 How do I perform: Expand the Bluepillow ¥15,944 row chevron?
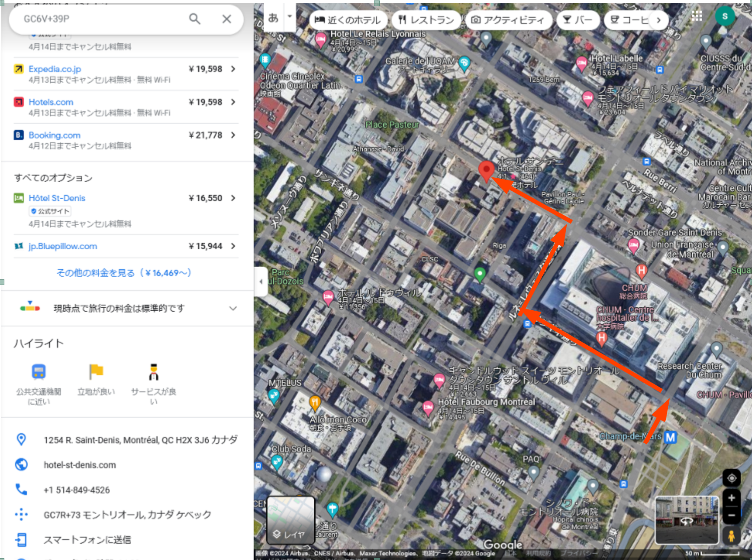[233, 246]
